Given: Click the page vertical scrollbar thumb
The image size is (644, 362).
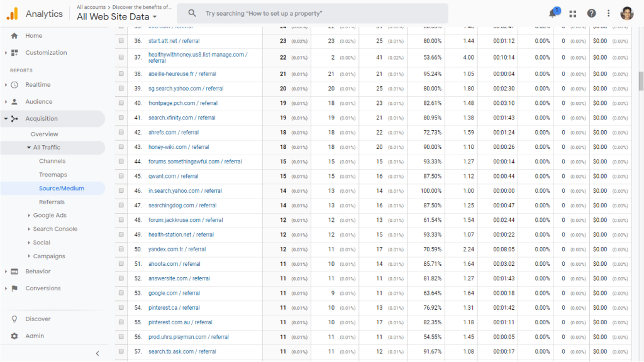Looking at the screenshot, I should (x=641, y=81).
